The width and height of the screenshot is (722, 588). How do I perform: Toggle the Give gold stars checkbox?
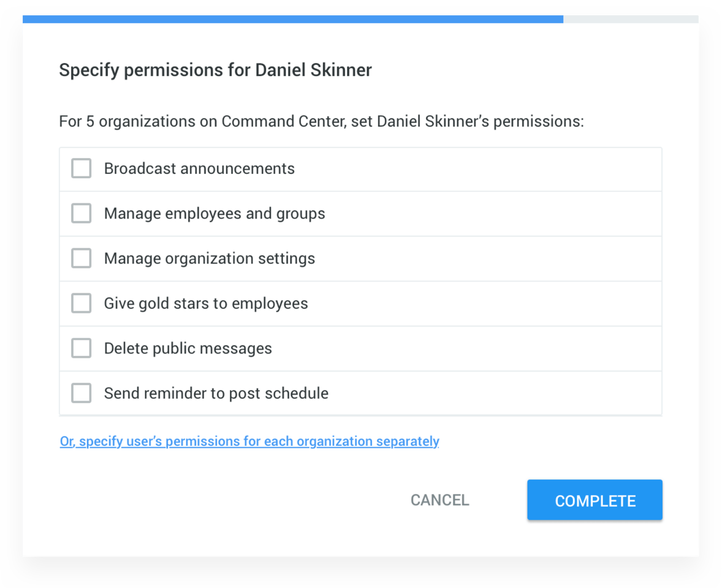tap(82, 303)
